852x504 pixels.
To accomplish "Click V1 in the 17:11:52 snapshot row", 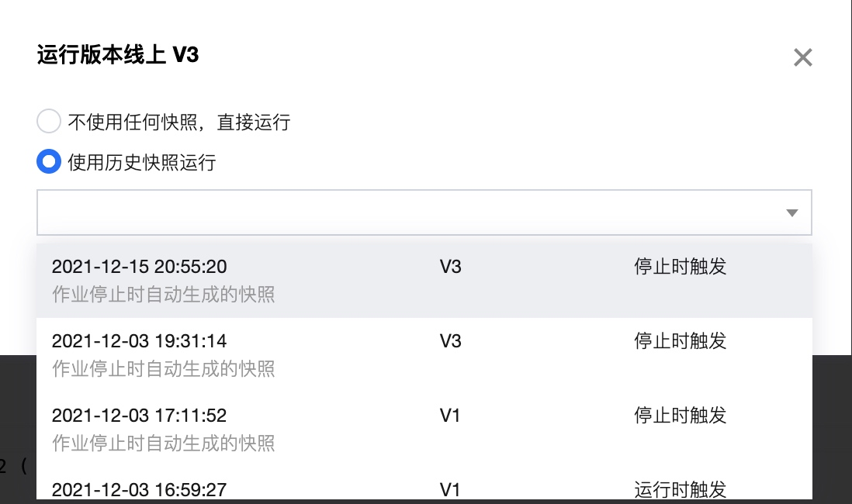I will point(450,416).
